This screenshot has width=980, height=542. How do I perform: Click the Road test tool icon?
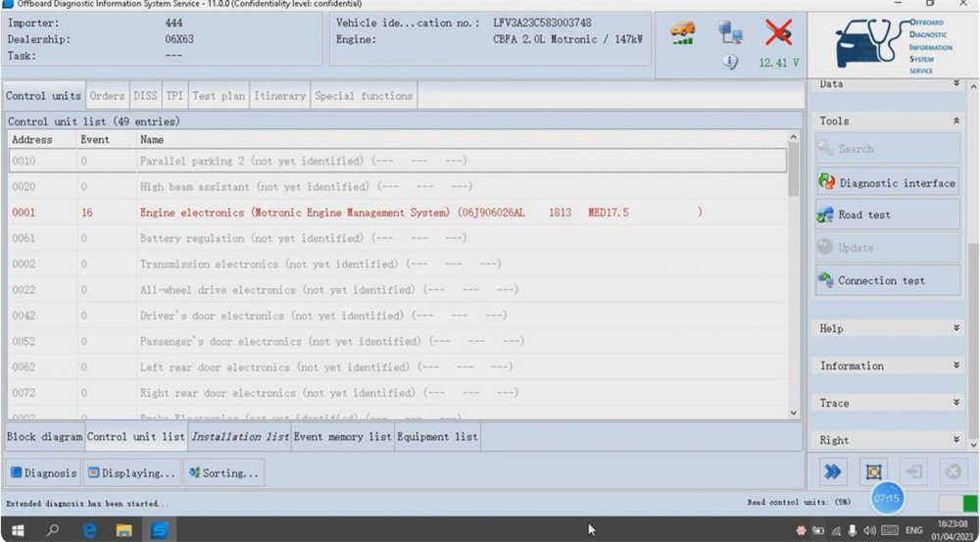click(825, 215)
